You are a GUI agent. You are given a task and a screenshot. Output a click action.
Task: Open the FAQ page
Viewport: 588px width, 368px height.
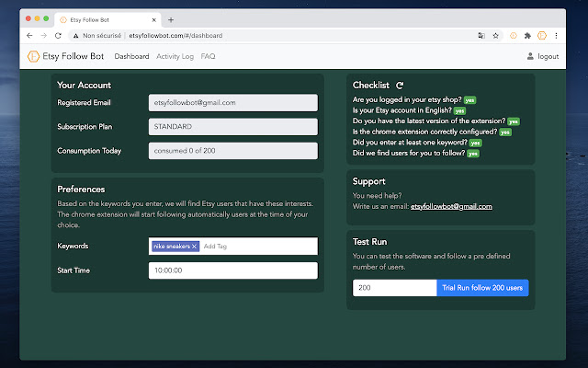208,56
